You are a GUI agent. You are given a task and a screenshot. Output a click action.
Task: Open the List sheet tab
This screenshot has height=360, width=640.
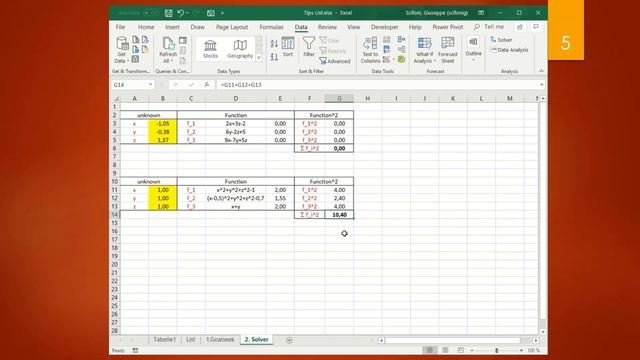191,340
